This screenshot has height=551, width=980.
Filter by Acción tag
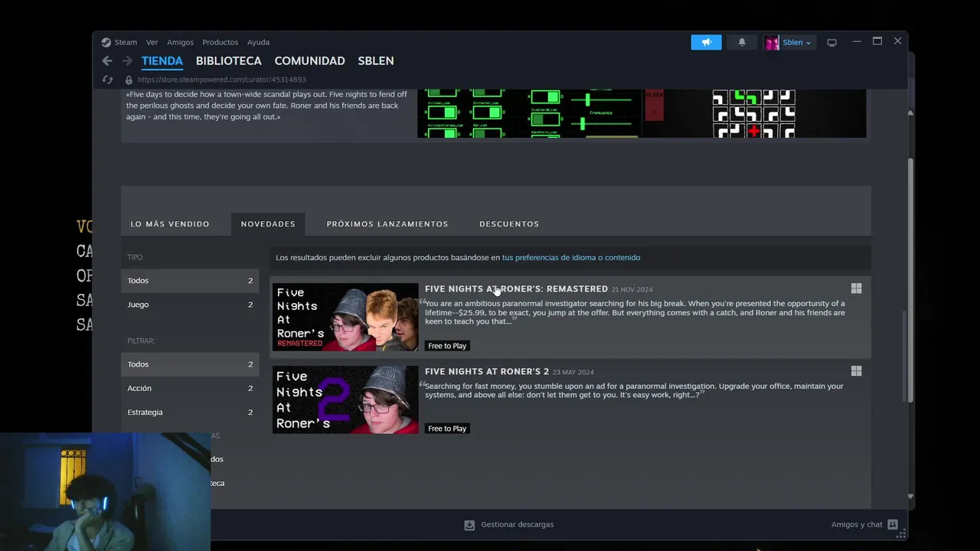point(190,388)
